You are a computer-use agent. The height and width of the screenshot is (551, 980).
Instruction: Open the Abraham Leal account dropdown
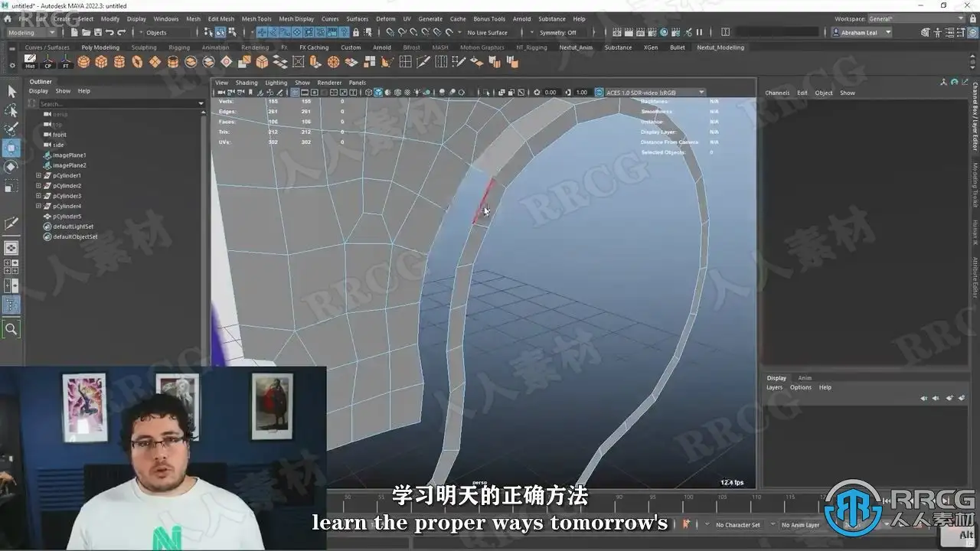(861, 32)
